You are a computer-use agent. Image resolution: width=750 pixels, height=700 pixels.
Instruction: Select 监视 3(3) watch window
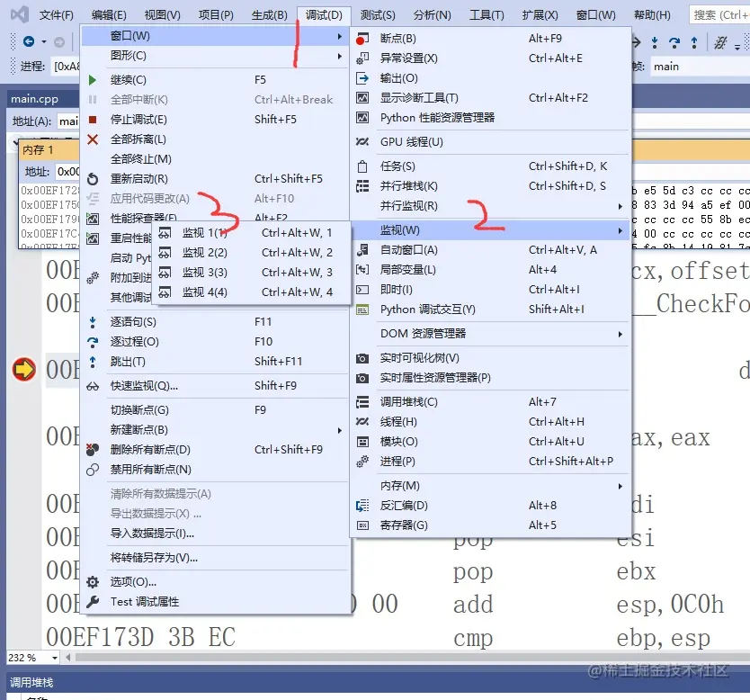click(251, 273)
